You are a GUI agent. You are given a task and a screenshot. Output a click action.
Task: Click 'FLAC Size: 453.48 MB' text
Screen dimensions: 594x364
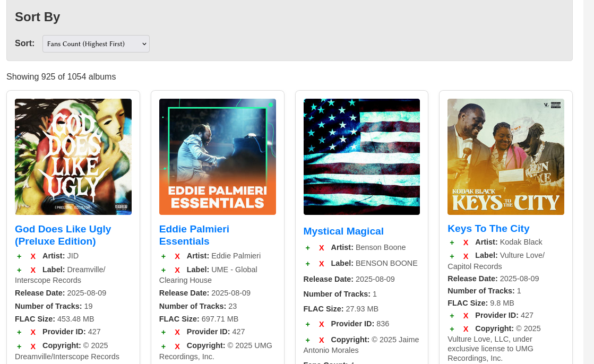pos(55,319)
